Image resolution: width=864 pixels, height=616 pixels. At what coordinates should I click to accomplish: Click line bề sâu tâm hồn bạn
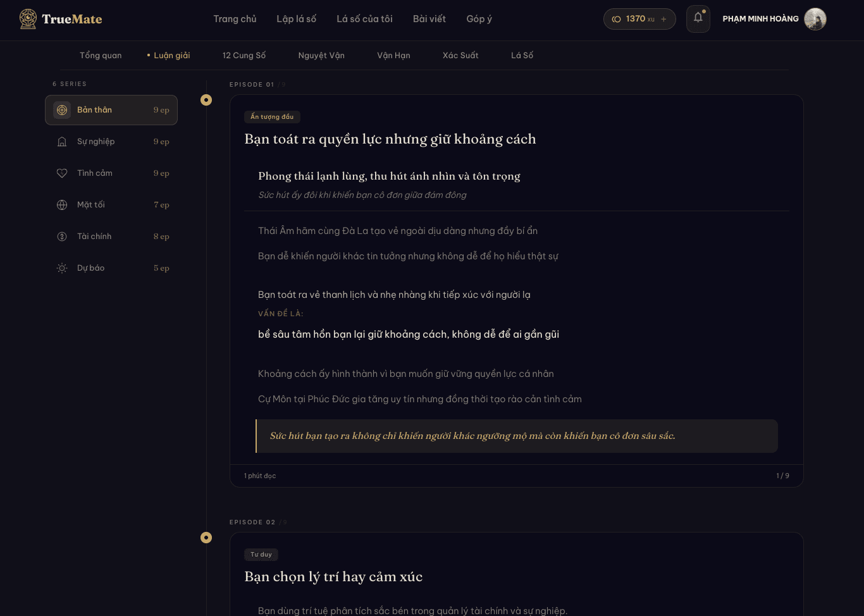click(x=409, y=335)
